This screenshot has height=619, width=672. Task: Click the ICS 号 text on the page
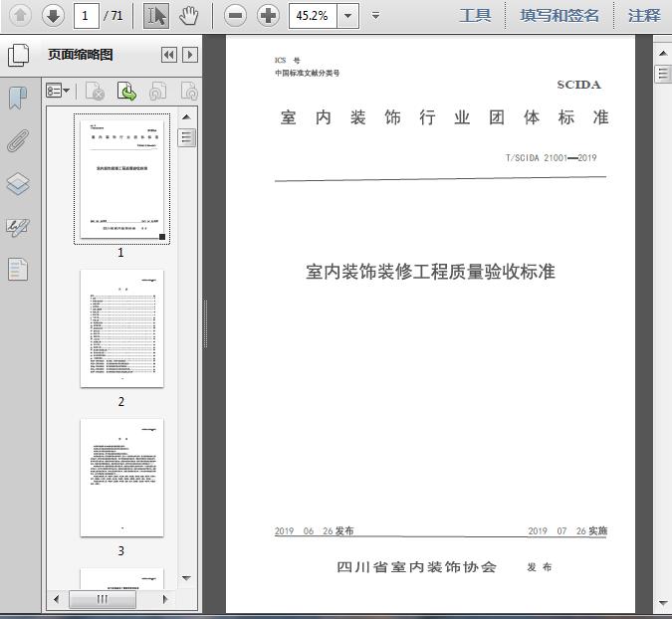(x=287, y=60)
